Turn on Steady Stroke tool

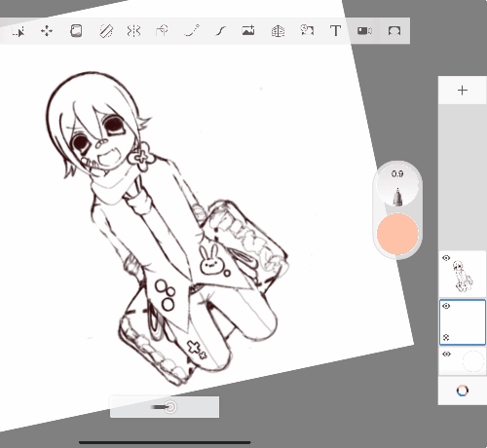(x=221, y=31)
